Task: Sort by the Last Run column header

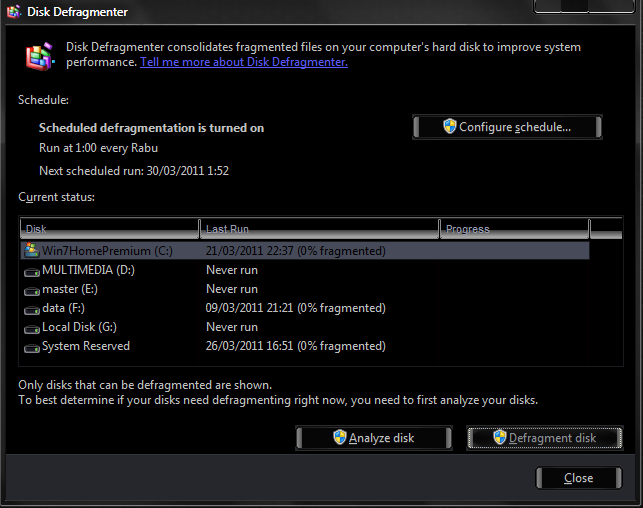Action: pyautogui.click(x=319, y=229)
